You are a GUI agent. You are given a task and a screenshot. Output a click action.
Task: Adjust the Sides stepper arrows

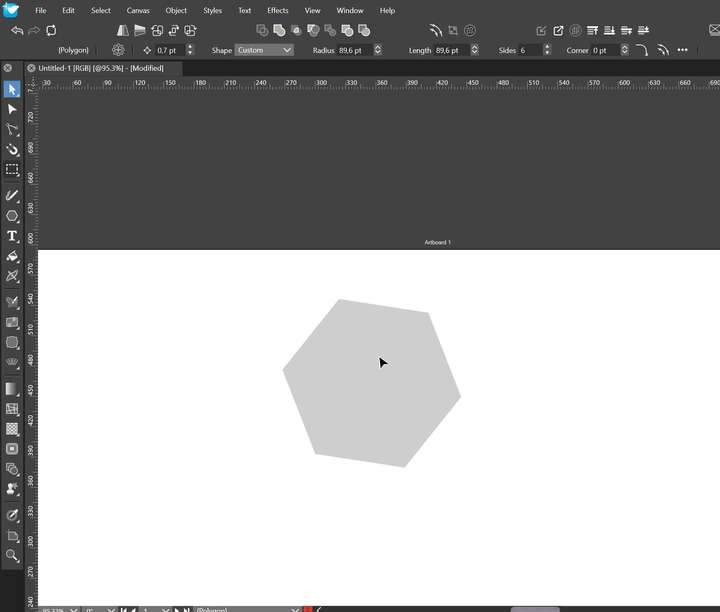[x=547, y=50]
